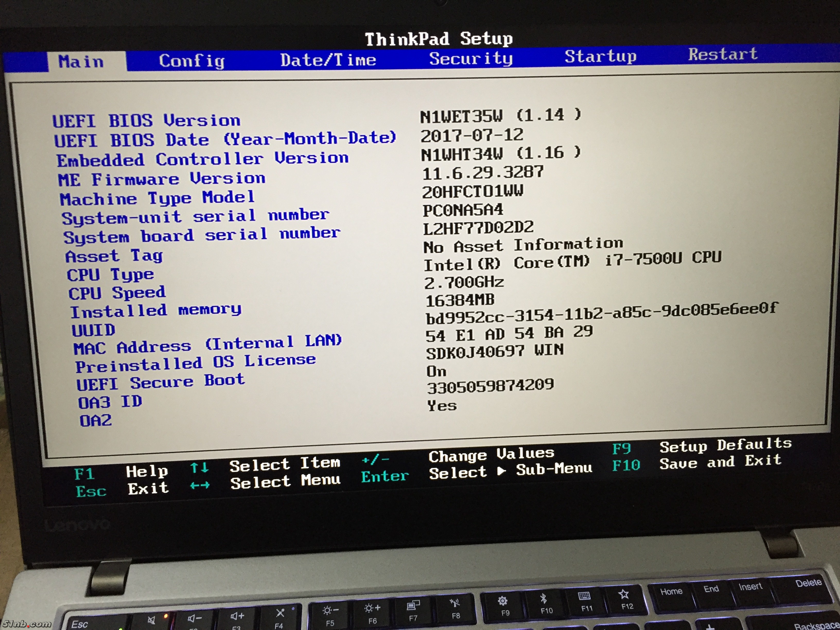
Task: Switch to the Date/Time tab
Action: click(328, 60)
